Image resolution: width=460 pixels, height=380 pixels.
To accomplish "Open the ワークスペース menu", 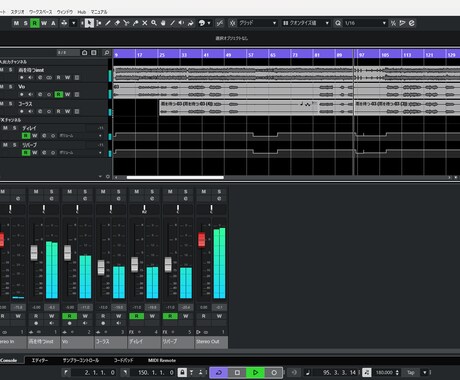I will [40, 12].
